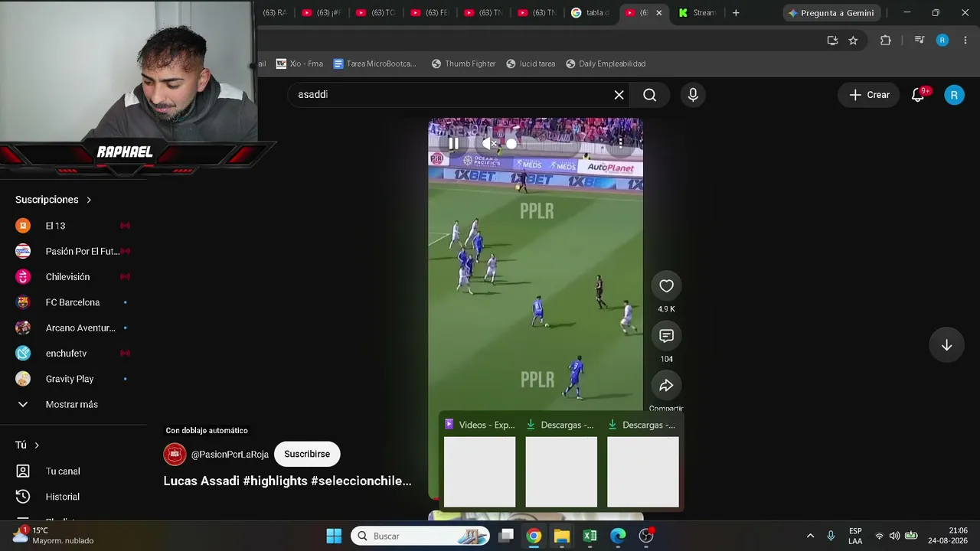
Task: Expand the Suscripciones section
Action: (54, 200)
